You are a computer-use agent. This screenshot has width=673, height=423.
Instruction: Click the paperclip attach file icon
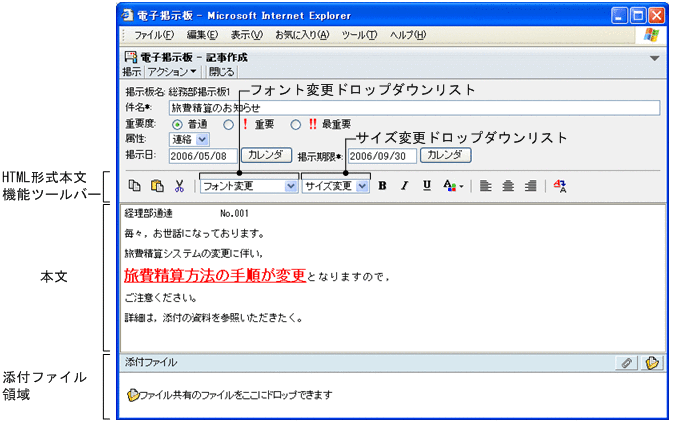627,363
